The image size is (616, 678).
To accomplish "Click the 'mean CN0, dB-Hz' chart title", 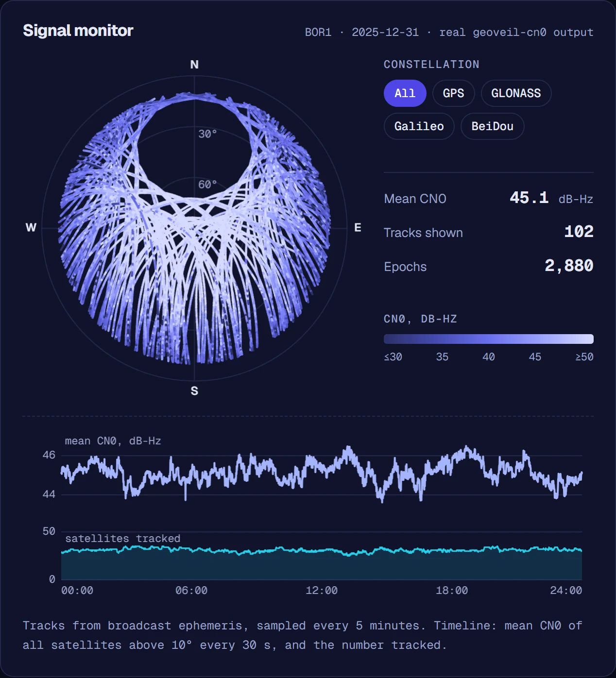I will [113, 441].
